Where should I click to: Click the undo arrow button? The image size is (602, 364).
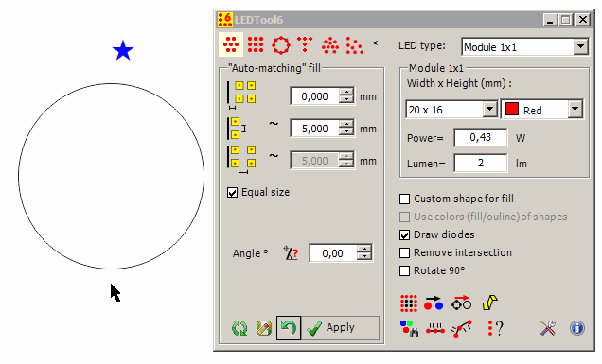click(289, 328)
